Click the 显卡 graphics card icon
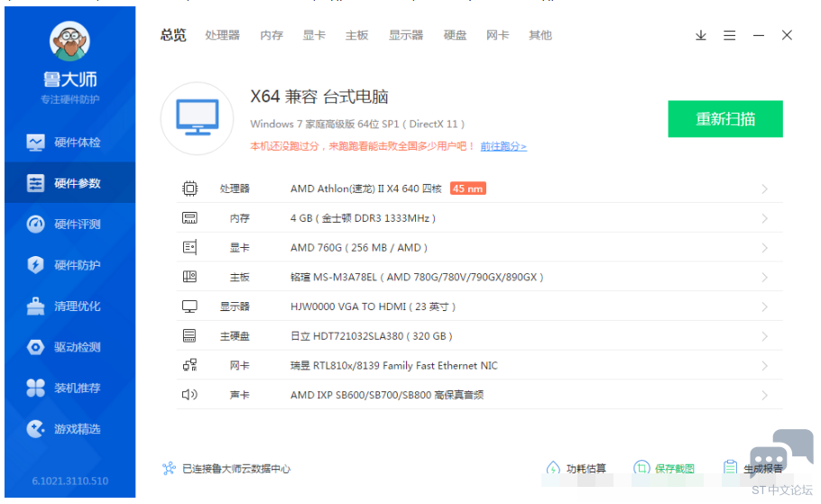Screen dimensions: 821x504 click(189, 248)
